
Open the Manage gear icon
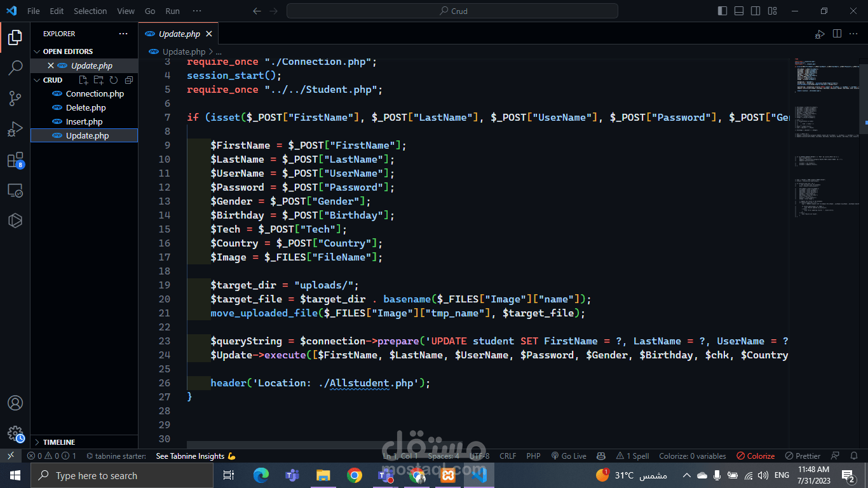(15, 434)
